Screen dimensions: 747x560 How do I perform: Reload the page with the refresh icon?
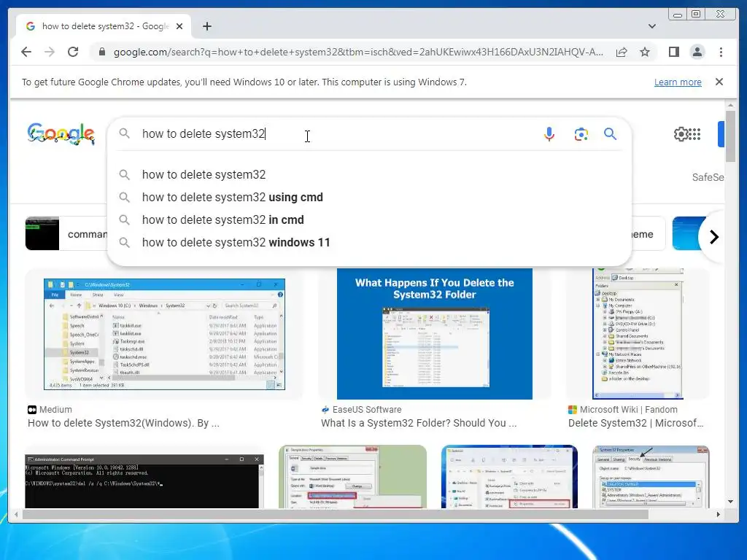(73, 52)
